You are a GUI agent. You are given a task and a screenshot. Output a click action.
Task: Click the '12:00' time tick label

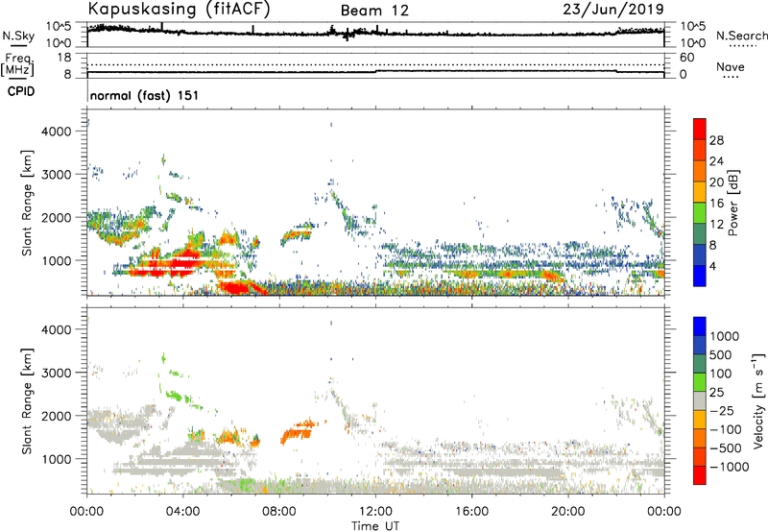click(x=375, y=512)
